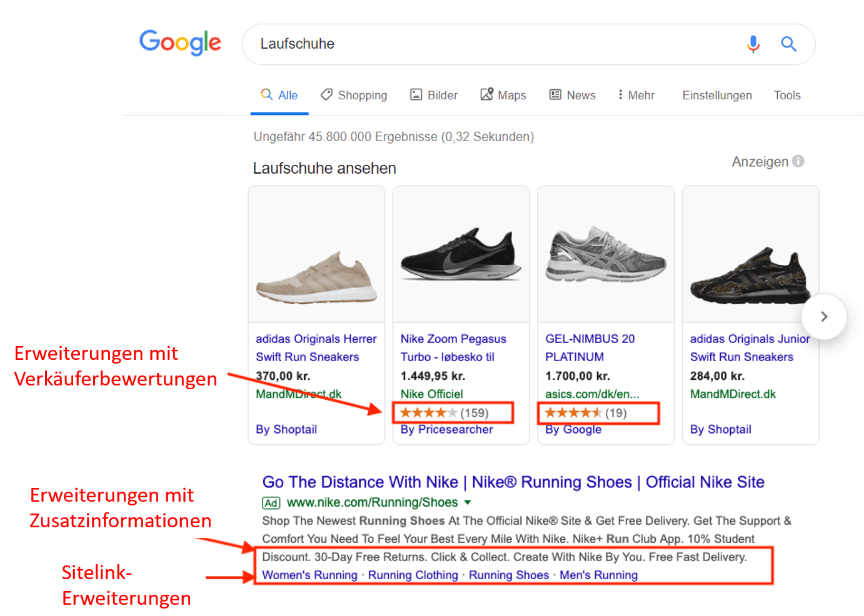The image size is (864, 616).
Task: Open the Shopping tab
Action: coord(354,95)
